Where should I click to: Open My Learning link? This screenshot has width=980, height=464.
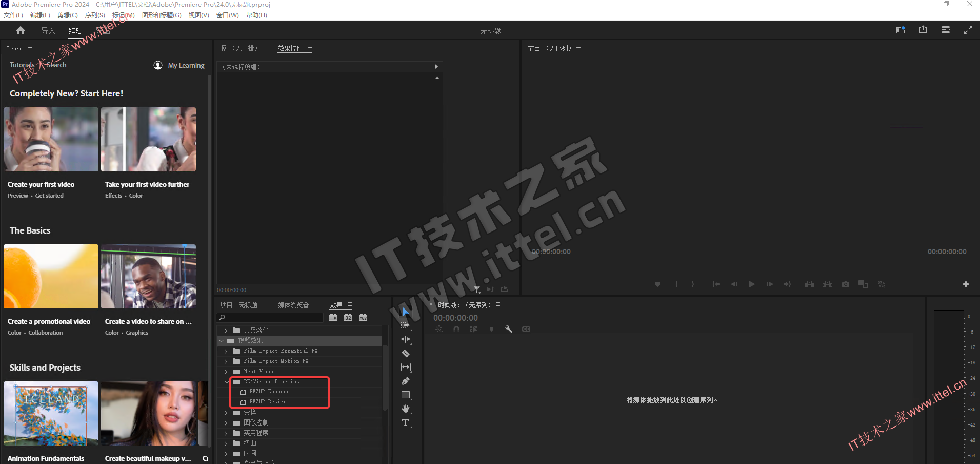pos(179,65)
